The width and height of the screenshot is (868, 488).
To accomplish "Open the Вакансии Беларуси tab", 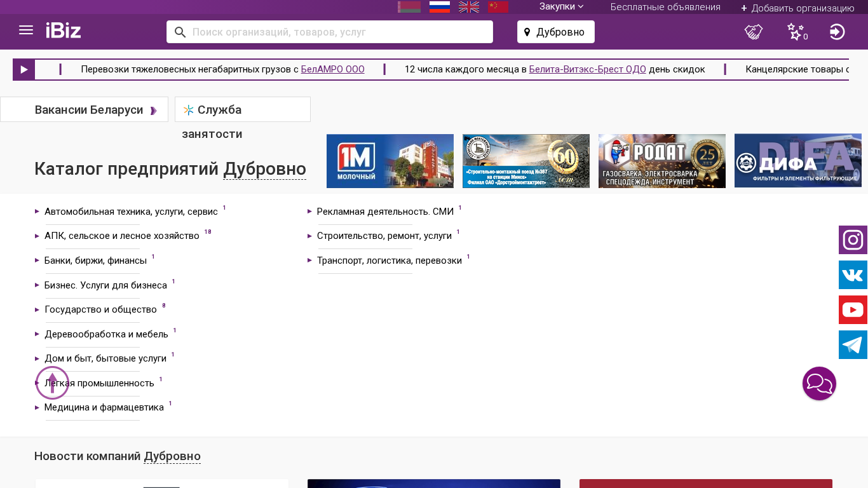I will (x=89, y=110).
